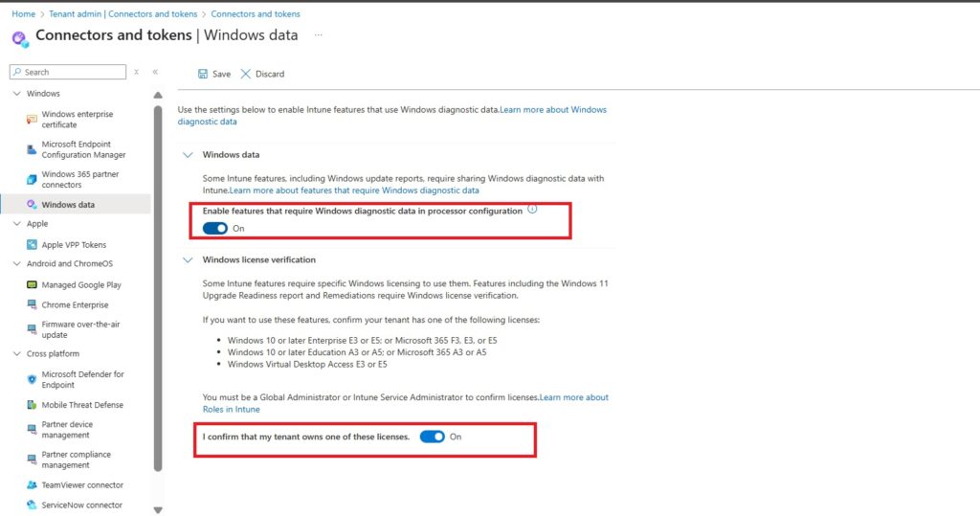Collapse the Android and ChromeOS group
980x516 pixels.
click(17, 263)
